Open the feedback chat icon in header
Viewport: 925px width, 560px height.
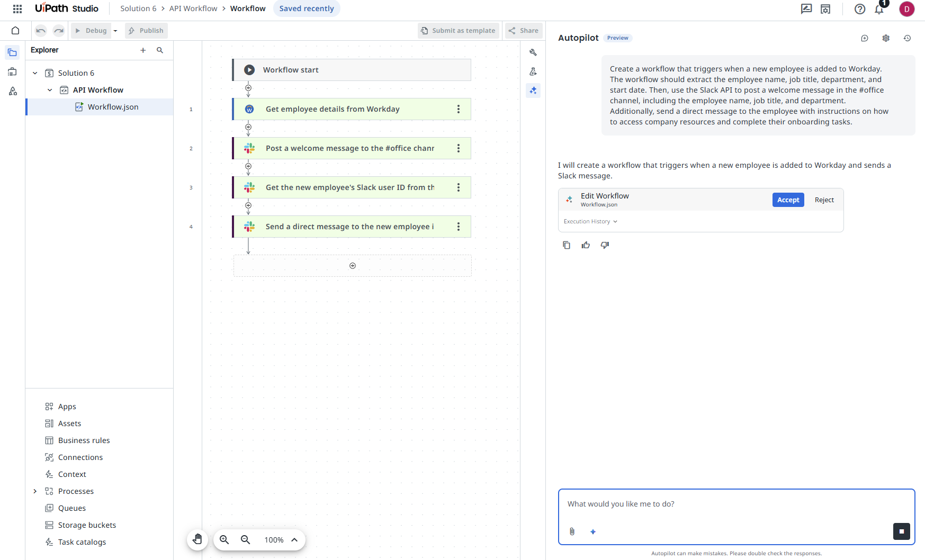(806, 9)
